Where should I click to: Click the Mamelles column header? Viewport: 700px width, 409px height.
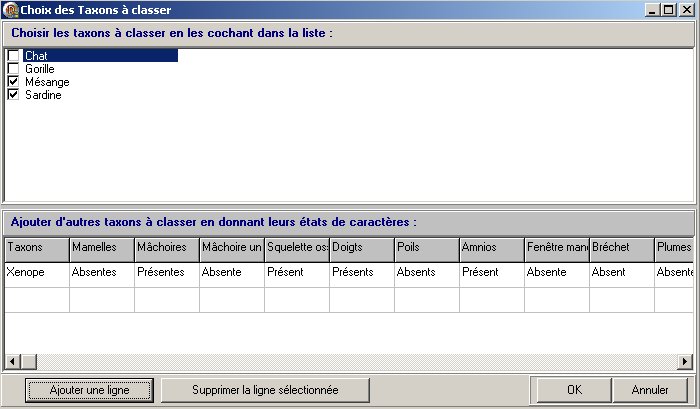coord(101,247)
